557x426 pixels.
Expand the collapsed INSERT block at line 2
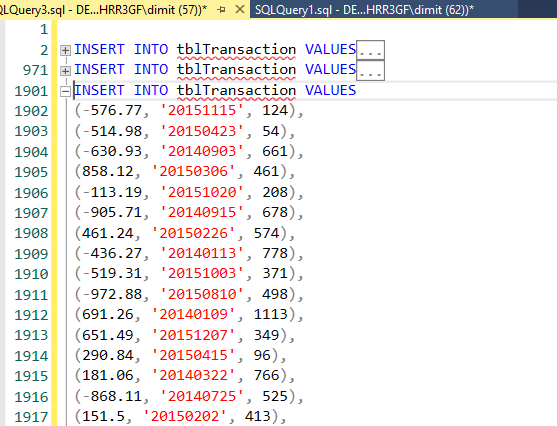[x=65, y=50]
